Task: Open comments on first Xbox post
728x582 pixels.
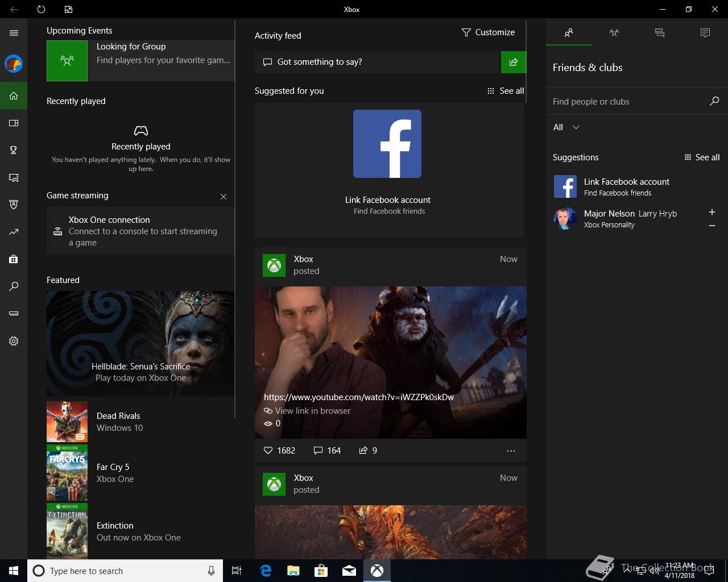Action: (327, 450)
